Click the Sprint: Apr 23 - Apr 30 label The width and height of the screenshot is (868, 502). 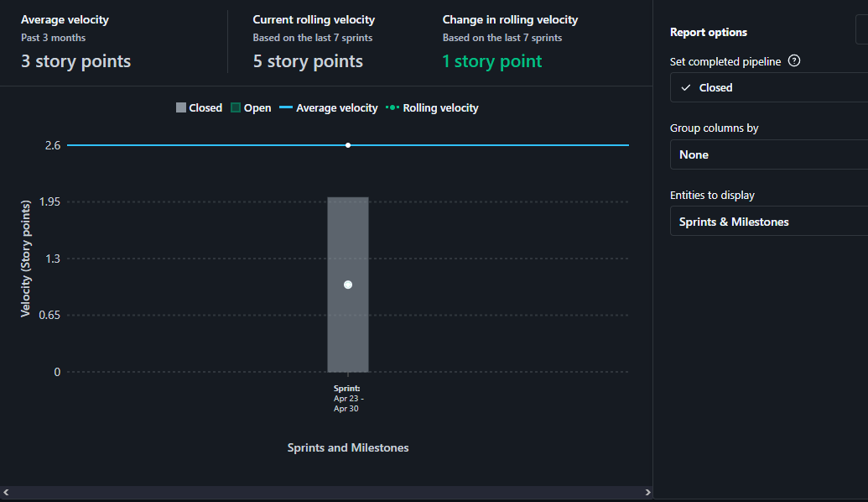(348, 399)
